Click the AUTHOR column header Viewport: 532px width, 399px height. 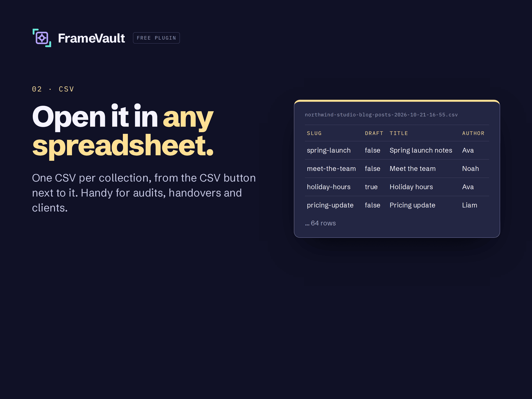point(473,133)
